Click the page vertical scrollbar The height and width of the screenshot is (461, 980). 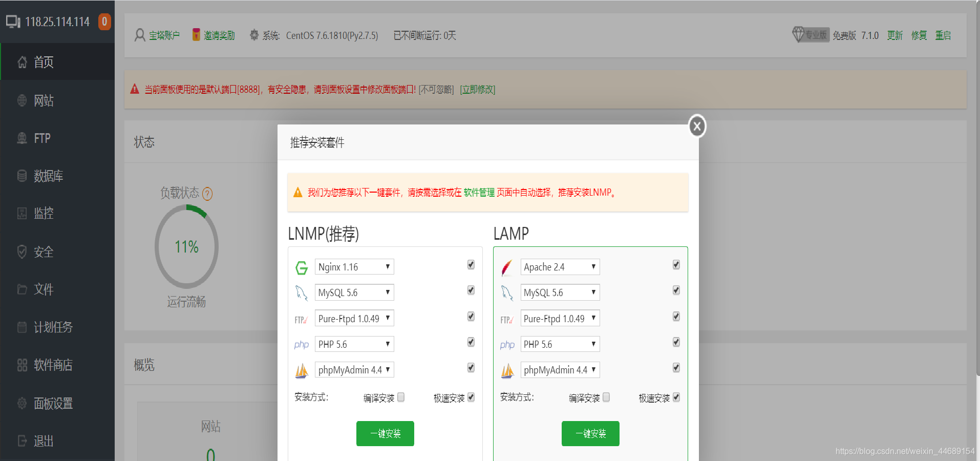978,188
